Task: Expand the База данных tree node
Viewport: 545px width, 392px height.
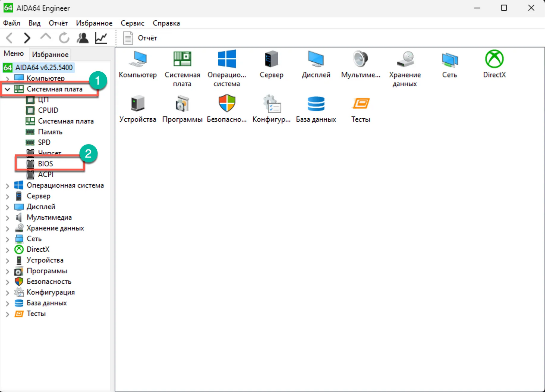Action: [x=7, y=303]
